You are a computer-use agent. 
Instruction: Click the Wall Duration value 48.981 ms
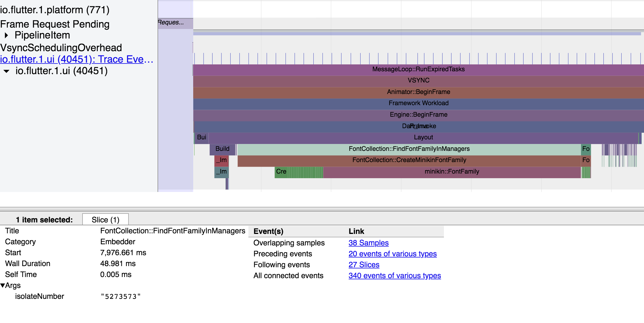click(118, 264)
